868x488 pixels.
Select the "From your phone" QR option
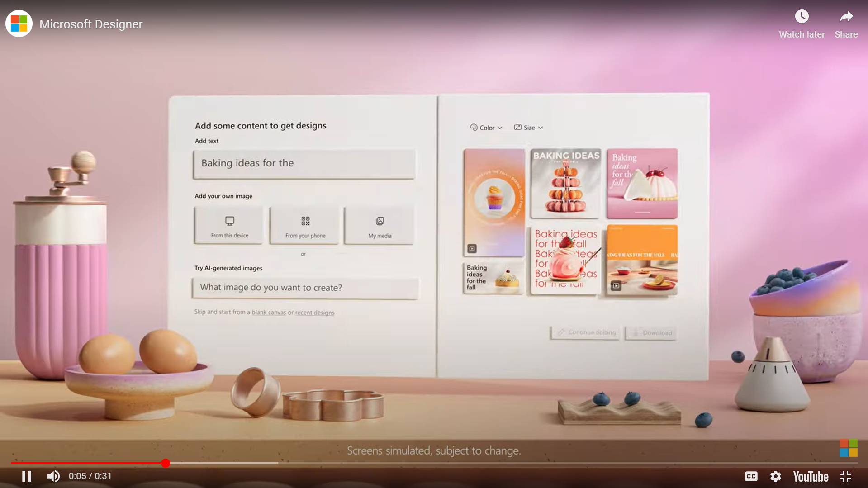click(304, 225)
